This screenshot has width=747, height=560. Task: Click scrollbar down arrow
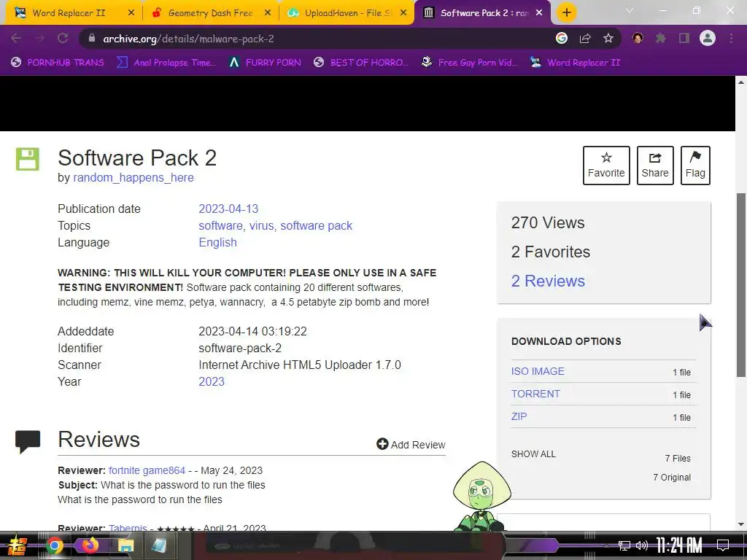pos(741,524)
